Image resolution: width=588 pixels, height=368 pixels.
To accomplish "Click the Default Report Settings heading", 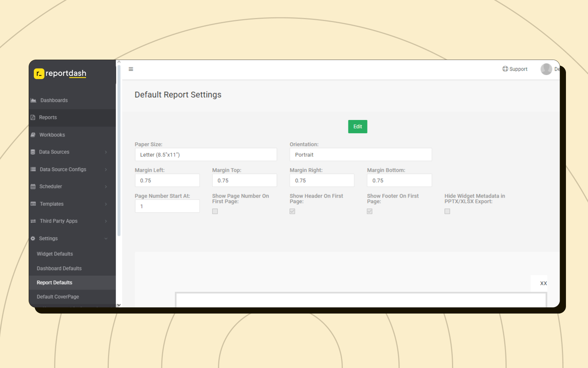I will pyautogui.click(x=178, y=95).
